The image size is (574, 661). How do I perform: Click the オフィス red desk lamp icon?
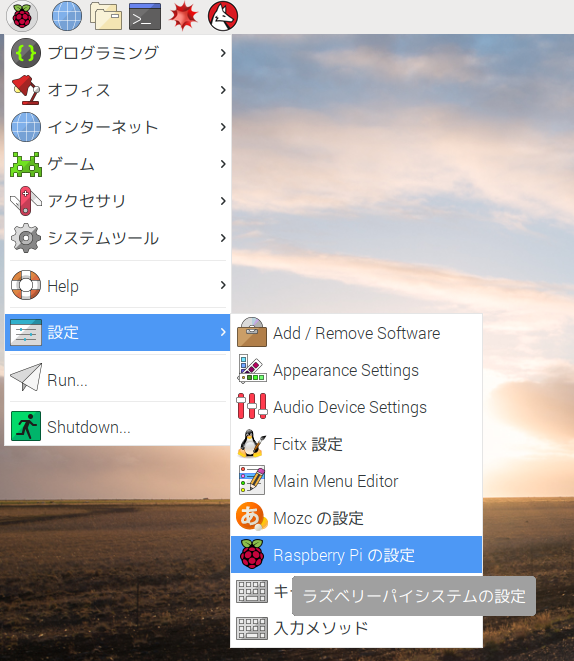26,90
